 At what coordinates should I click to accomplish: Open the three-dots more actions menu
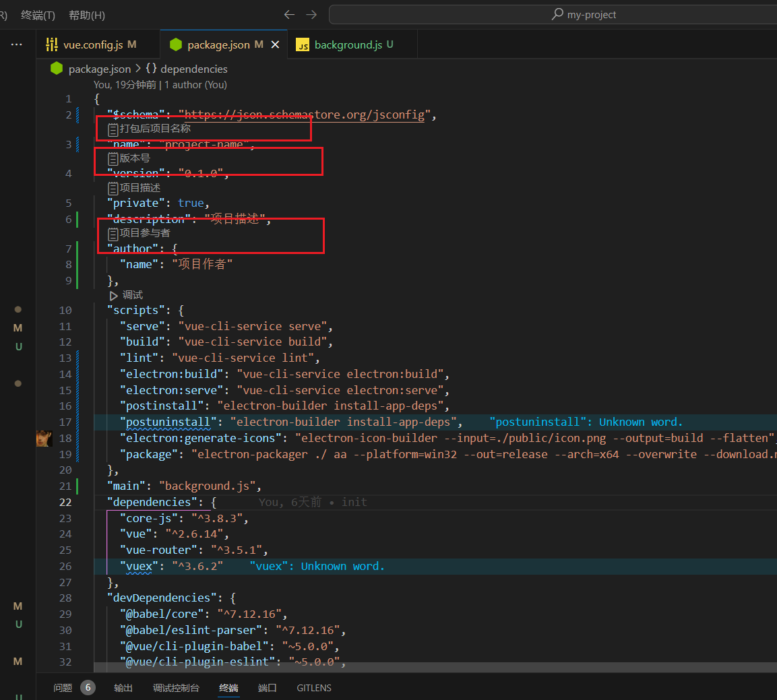pos(17,44)
